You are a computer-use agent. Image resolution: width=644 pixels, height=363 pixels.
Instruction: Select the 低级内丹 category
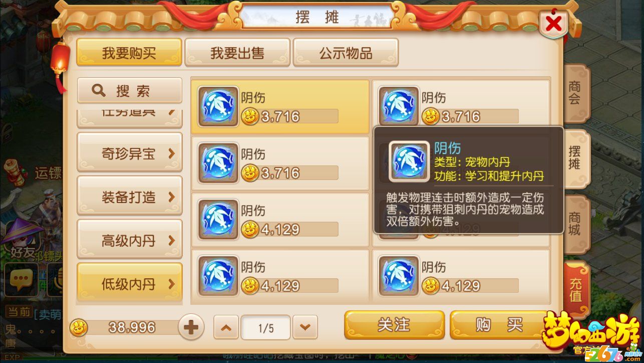click(x=130, y=284)
